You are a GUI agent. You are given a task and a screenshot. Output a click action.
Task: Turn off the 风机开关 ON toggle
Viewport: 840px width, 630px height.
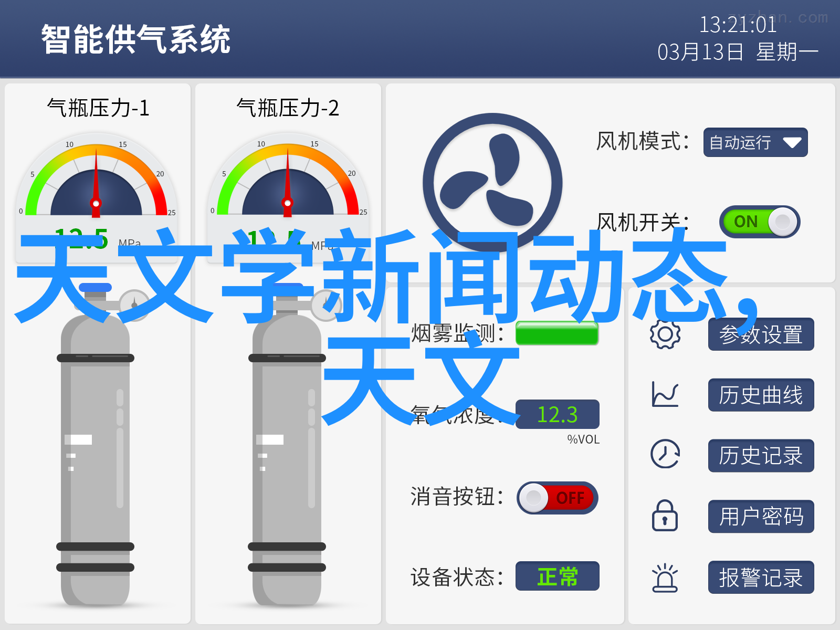click(760, 222)
